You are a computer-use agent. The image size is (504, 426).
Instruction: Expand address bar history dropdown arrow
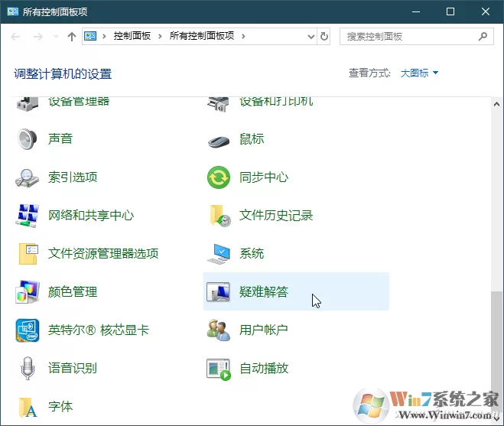[x=311, y=37]
